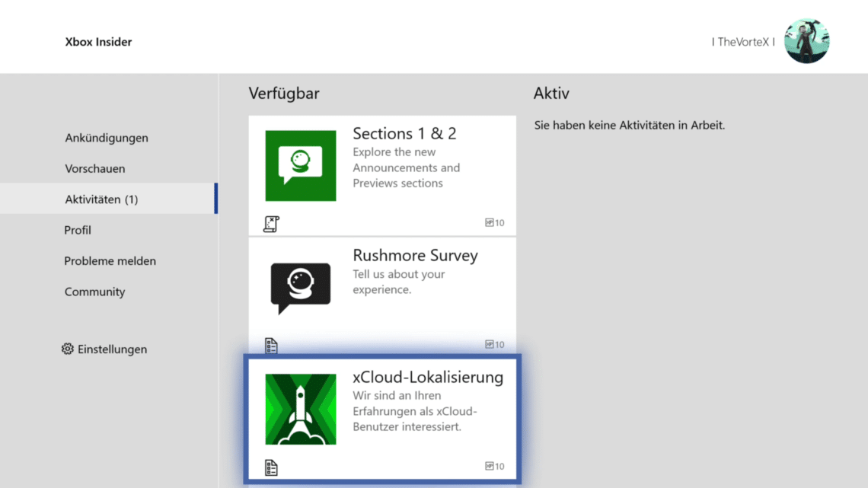Image resolution: width=868 pixels, height=488 pixels.
Task: Open the Sections 1 & 2 activity card
Action: click(x=382, y=175)
